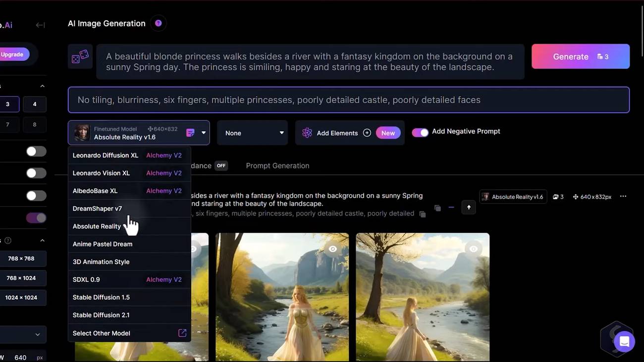644x362 pixels.
Task: Click the model portrait thumbnail in model selector
Action: coord(82,133)
